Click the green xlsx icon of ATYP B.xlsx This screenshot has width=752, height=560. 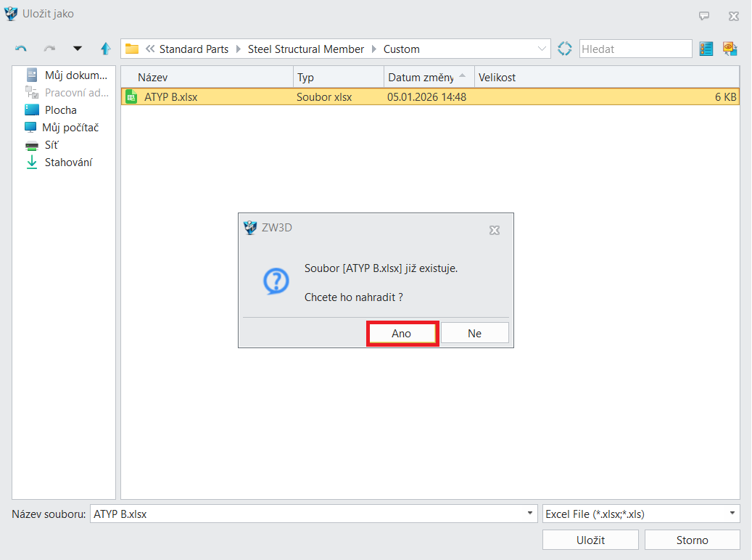click(131, 97)
